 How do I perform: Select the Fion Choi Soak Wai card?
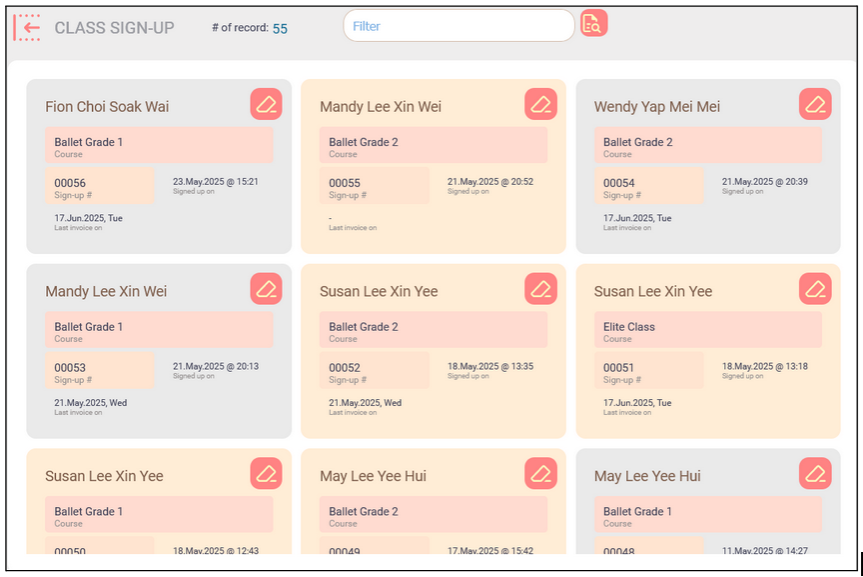point(159,165)
